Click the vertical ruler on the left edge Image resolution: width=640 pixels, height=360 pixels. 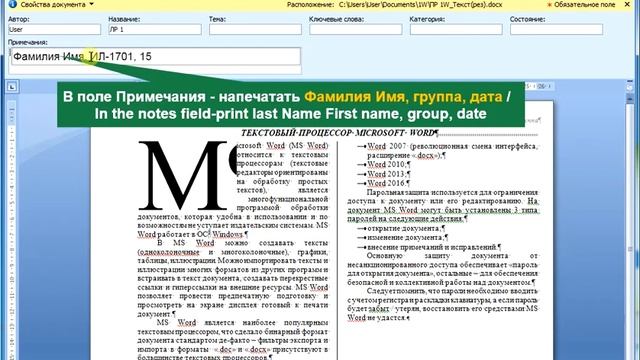tap(11, 229)
